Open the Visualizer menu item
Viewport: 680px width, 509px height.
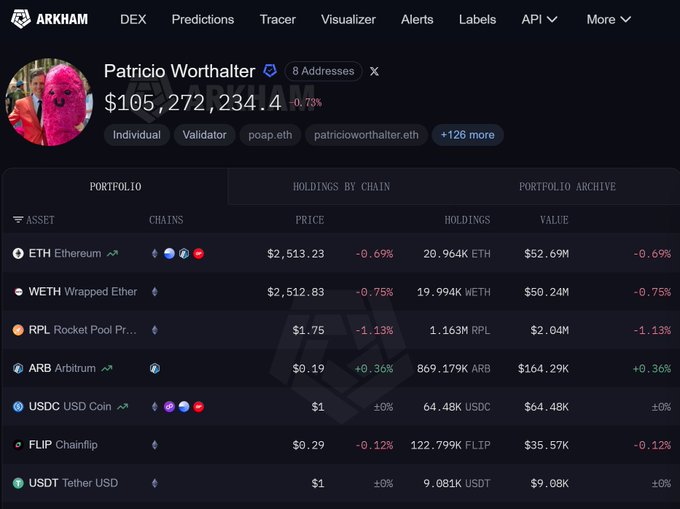click(348, 20)
